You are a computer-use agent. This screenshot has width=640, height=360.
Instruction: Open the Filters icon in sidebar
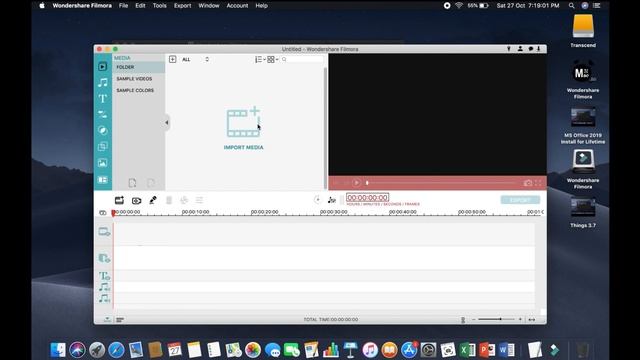pyautogui.click(x=102, y=131)
